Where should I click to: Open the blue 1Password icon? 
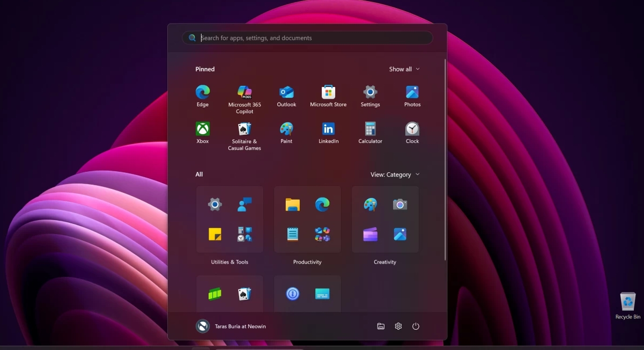(x=292, y=294)
